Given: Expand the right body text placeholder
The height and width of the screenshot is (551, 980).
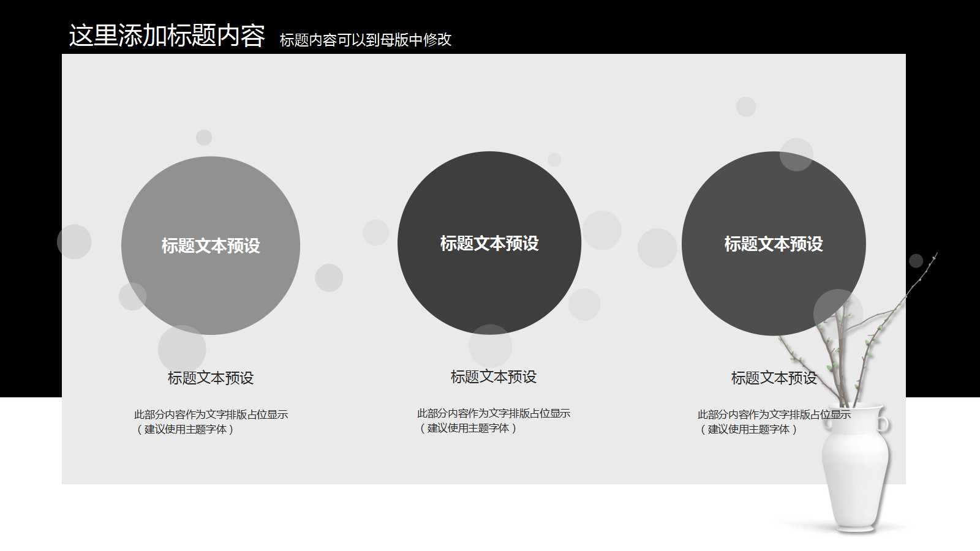Looking at the screenshot, I should (775, 421).
